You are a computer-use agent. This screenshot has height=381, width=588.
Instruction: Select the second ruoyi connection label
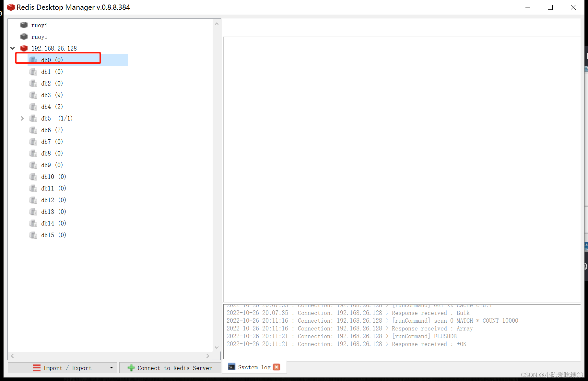point(39,37)
